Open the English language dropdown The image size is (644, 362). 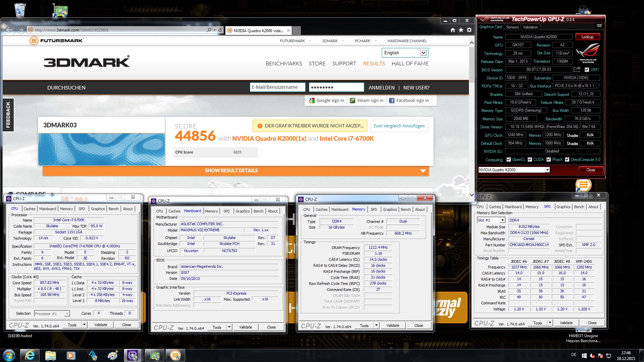[x=405, y=53]
